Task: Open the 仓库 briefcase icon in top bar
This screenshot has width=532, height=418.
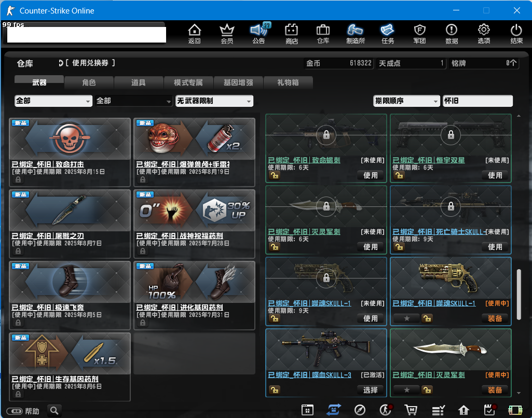Action: 323,34
